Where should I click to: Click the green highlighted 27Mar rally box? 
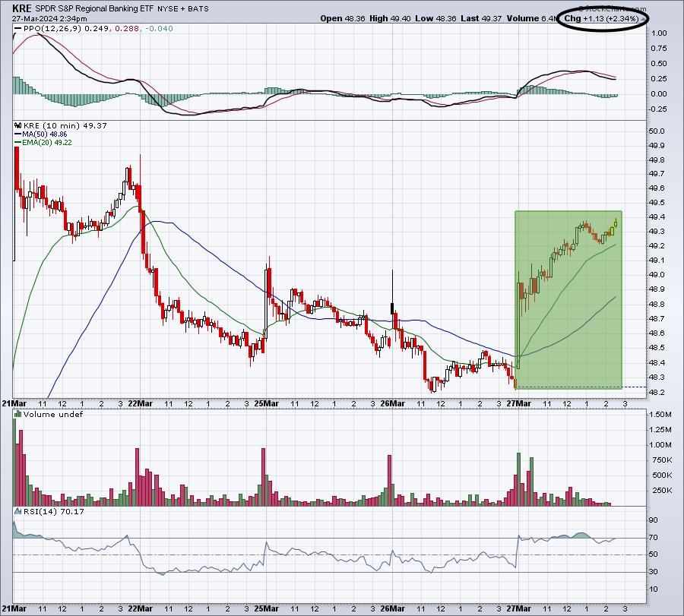pyautogui.click(x=568, y=300)
